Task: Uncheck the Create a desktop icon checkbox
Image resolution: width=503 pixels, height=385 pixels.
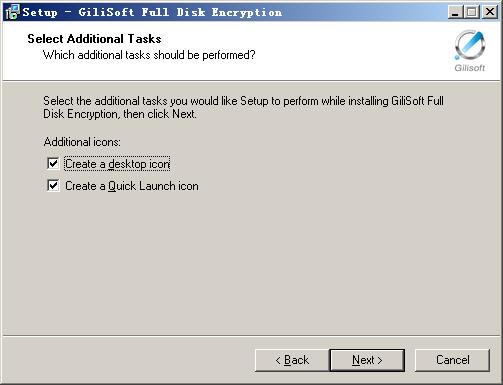Action: tap(53, 164)
